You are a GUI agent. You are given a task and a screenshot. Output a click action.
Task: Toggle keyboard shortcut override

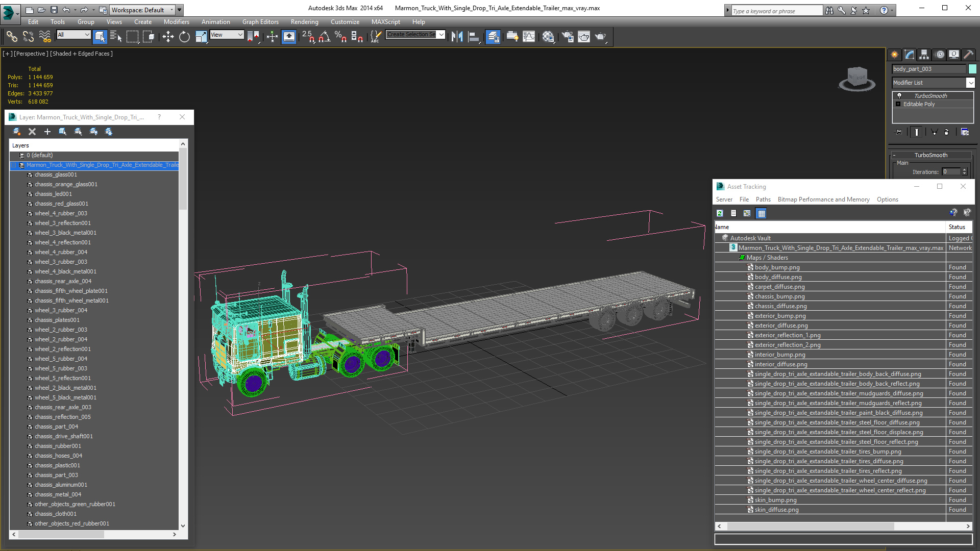pyautogui.click(x=289, y=36)
